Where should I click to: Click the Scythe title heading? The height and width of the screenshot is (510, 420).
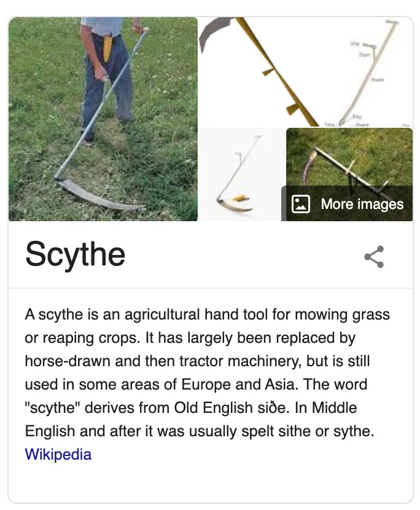(x=75, y=254)
